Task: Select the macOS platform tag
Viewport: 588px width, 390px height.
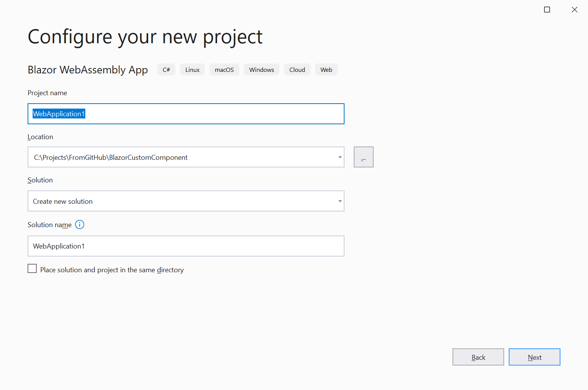Action: click(x=224, y=69)
